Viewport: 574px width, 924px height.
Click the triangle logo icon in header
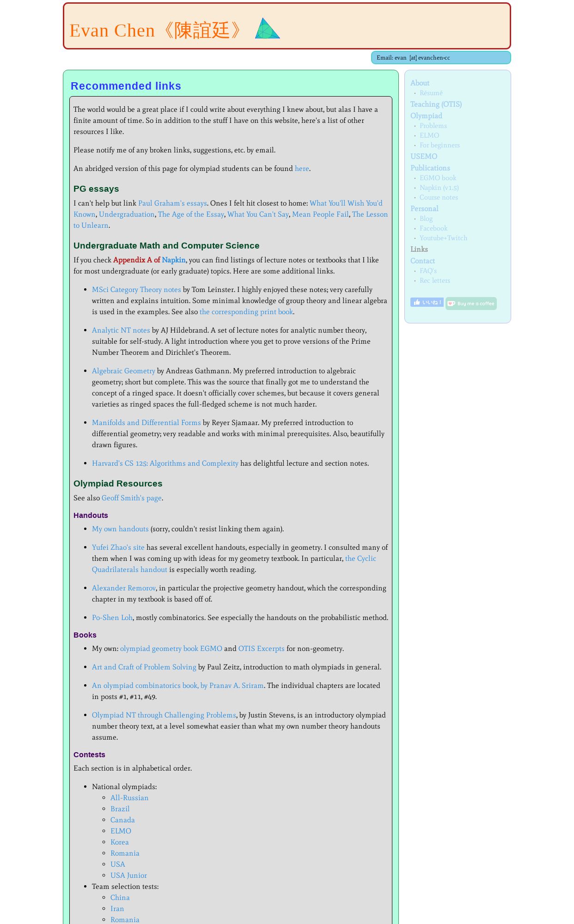(268, 28)
